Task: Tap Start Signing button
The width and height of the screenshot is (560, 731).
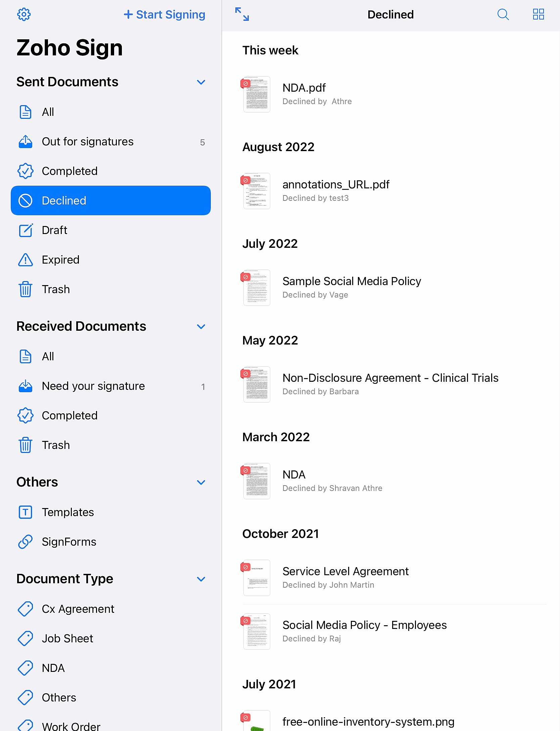Action: point(165,14)
